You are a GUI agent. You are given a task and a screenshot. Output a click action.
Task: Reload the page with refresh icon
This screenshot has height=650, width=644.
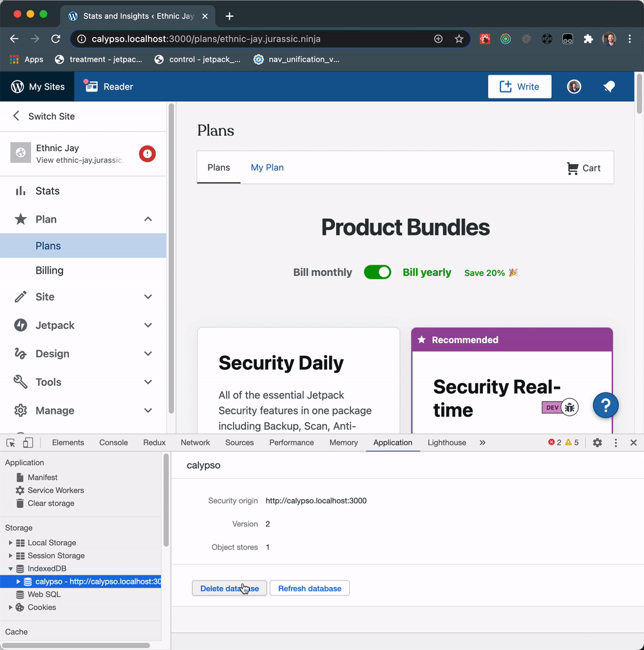55,39
